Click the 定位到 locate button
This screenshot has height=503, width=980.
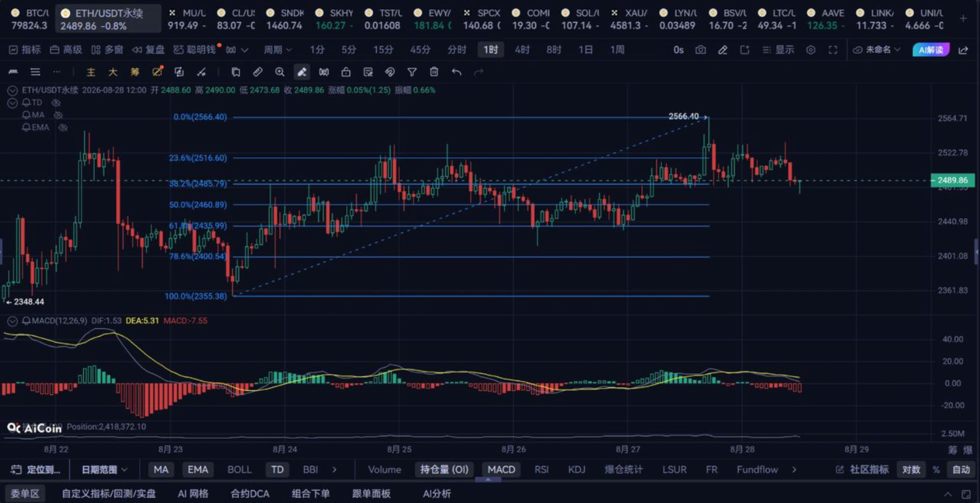click(x=37, y=470)
